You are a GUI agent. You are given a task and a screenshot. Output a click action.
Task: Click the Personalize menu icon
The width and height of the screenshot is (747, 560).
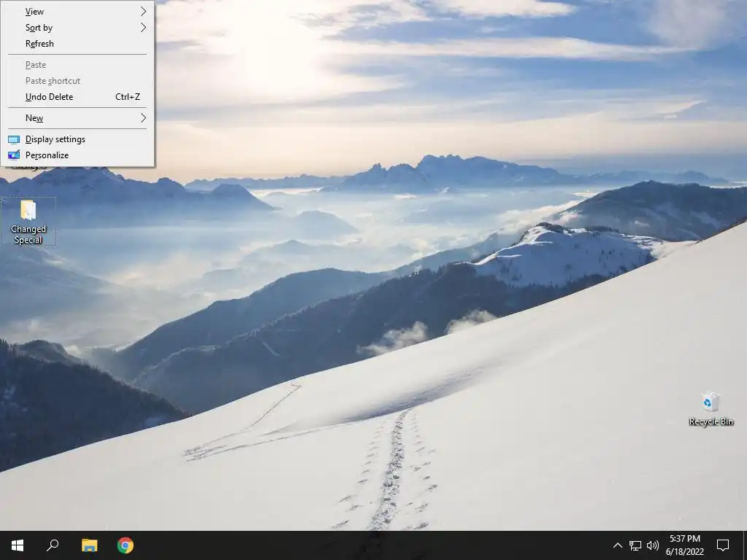coord(14,155)
